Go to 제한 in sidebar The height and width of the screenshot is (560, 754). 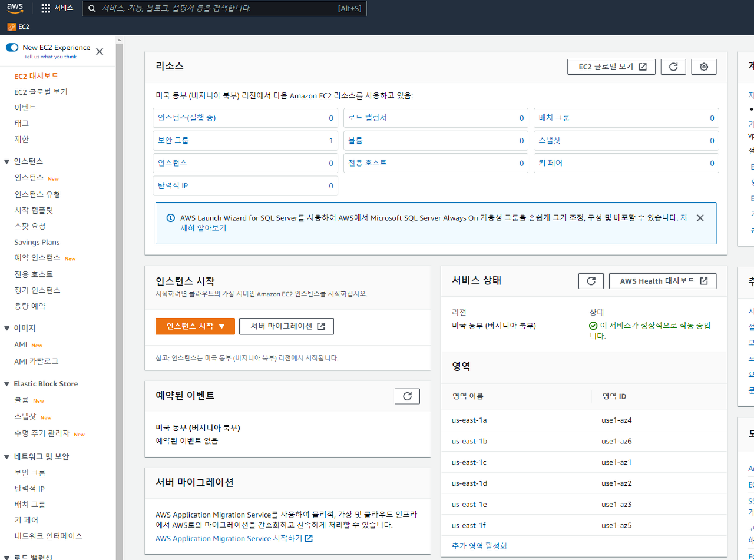click(x=21, y=140)
